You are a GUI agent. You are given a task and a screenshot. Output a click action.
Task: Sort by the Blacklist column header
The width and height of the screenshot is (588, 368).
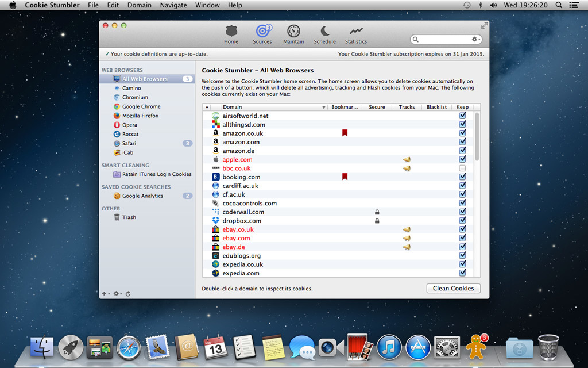[436, 107]
